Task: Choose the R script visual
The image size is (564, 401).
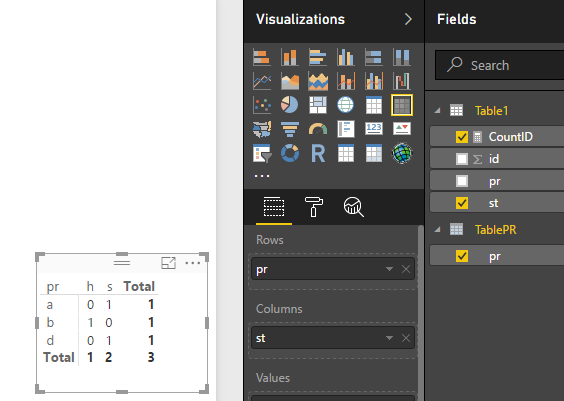Action: [x=318, y=154]
